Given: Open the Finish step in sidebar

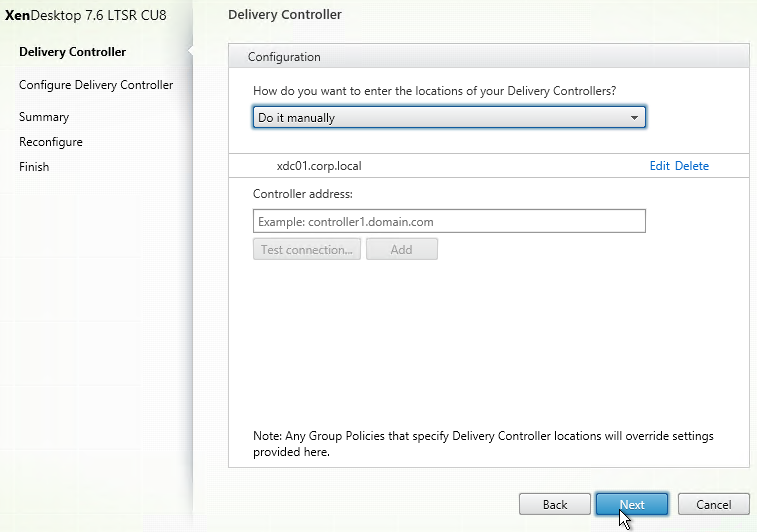Looking at the screenshot, I should click(x=34, y=167).
